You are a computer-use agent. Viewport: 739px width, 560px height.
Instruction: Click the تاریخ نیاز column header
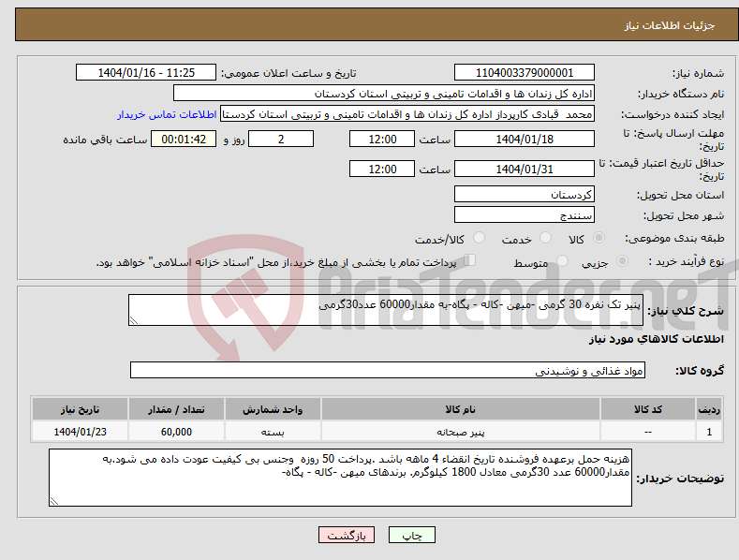pyautogui.click(x=81, y=409)
